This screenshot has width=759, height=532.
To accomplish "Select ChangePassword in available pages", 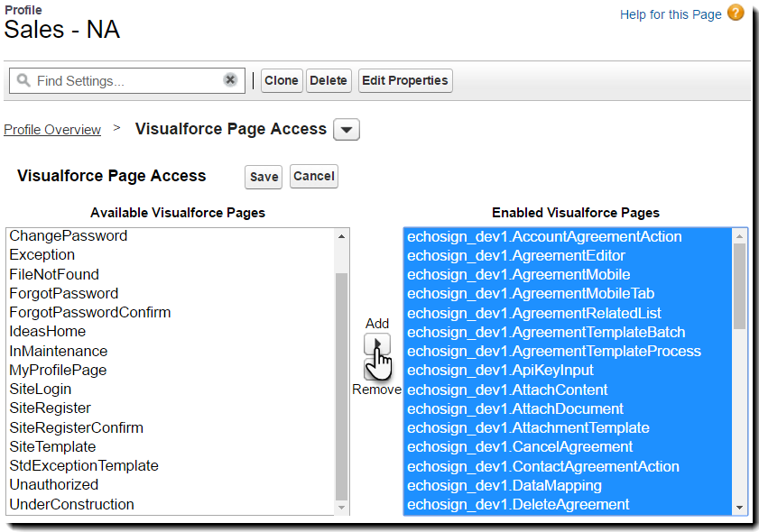I will pyautogui.click(x=69, y=236).
